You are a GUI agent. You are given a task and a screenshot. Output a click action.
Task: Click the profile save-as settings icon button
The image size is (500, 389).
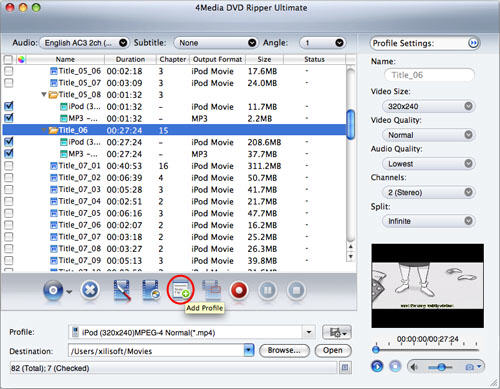point(337,332)
